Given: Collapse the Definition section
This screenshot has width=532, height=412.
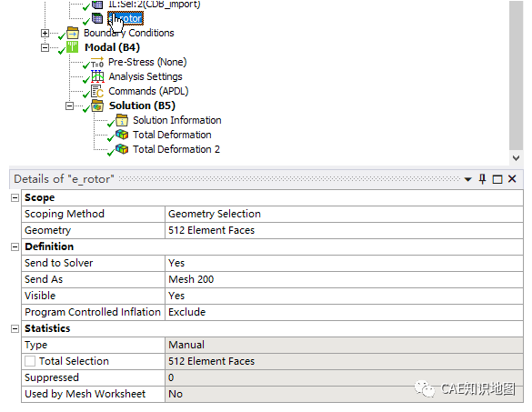Looking at the screenshot, I should (x=15, y=246).
